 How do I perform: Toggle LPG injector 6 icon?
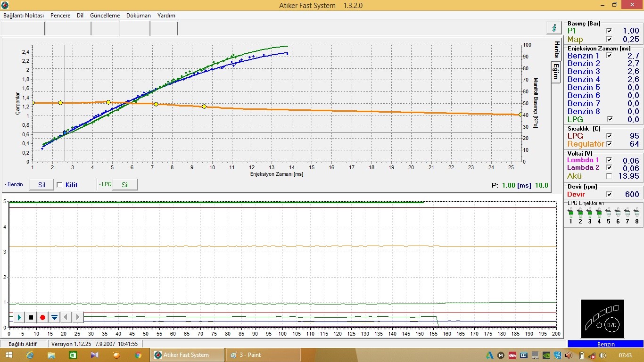pyautogui.click(x=618, y=213)
